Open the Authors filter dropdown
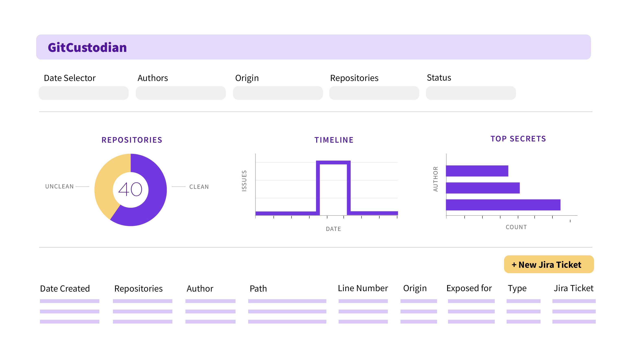Screen dimensions: 631x364 click(181, 93)
